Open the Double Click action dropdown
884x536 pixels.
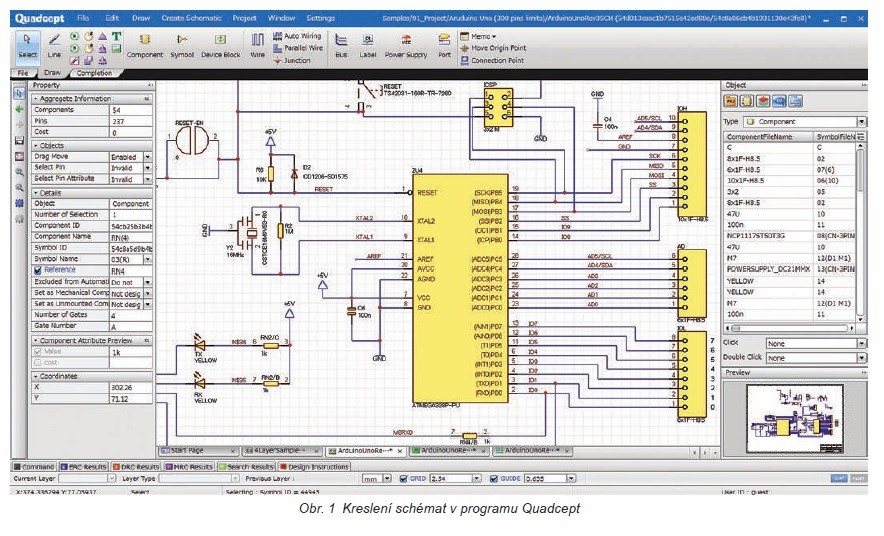pyautogui.click(x=861, y=358)
